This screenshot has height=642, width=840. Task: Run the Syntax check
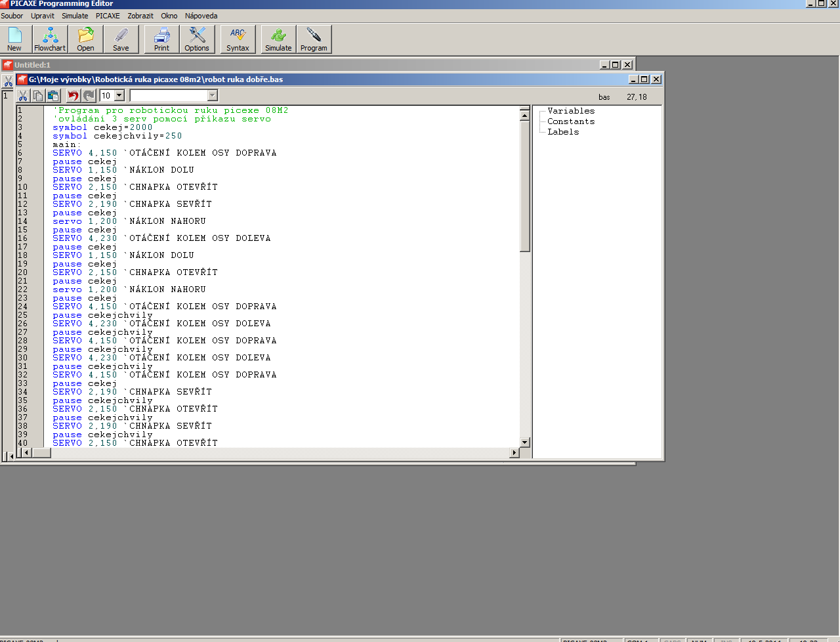point(238,39)
